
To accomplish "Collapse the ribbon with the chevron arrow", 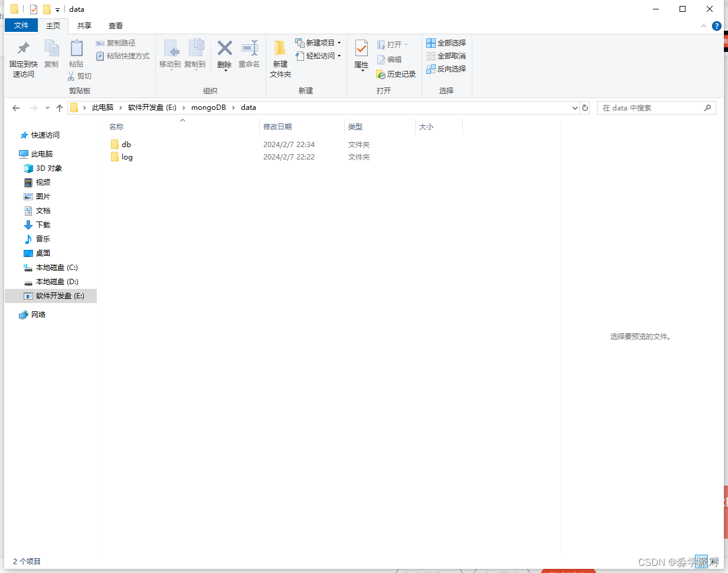I will pos(703,26).
